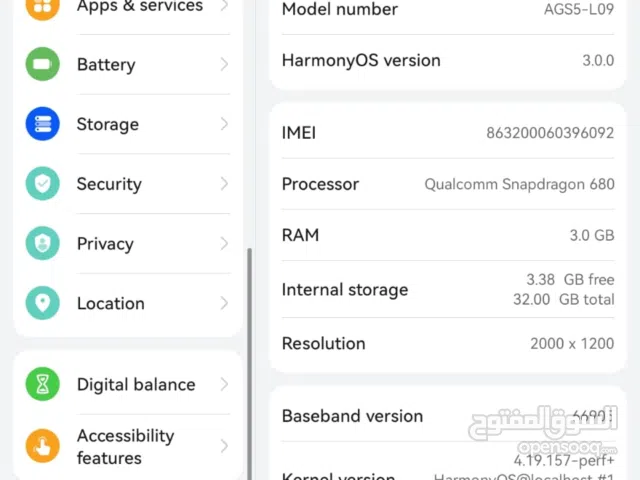Tap the orange Apps & services icon
640x480 pixels.
tap(42, 7)
